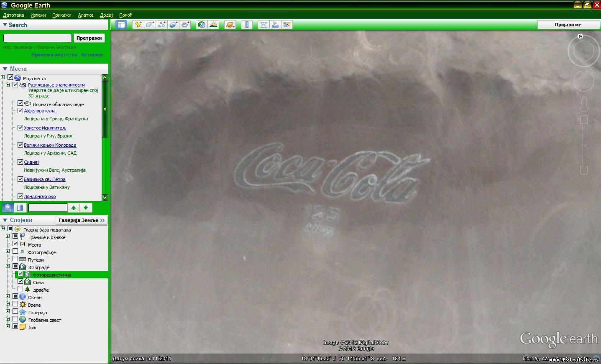The width and height of the screenshot is (601, 364).
Task: Print the current view
Action: (275, 25)
